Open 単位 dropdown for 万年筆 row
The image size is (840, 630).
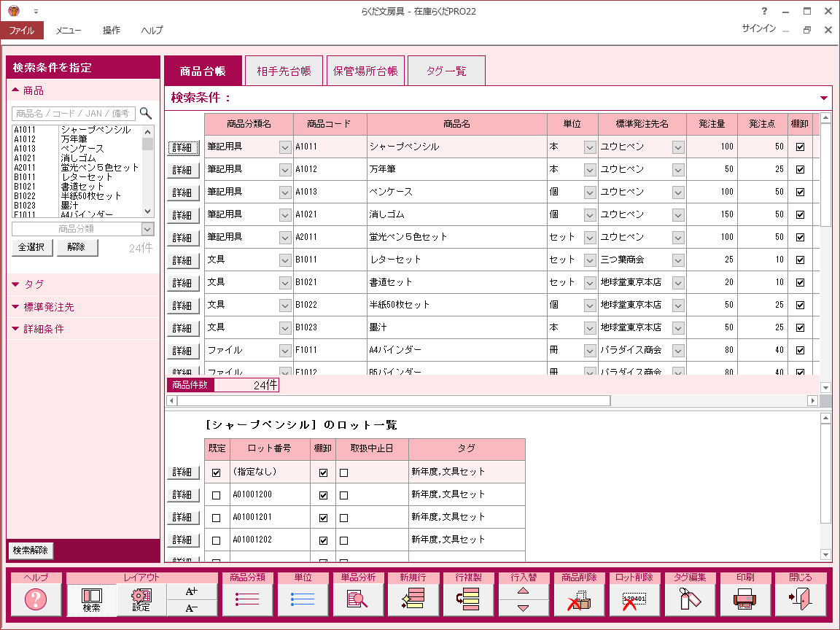click(x=590, y=170)
